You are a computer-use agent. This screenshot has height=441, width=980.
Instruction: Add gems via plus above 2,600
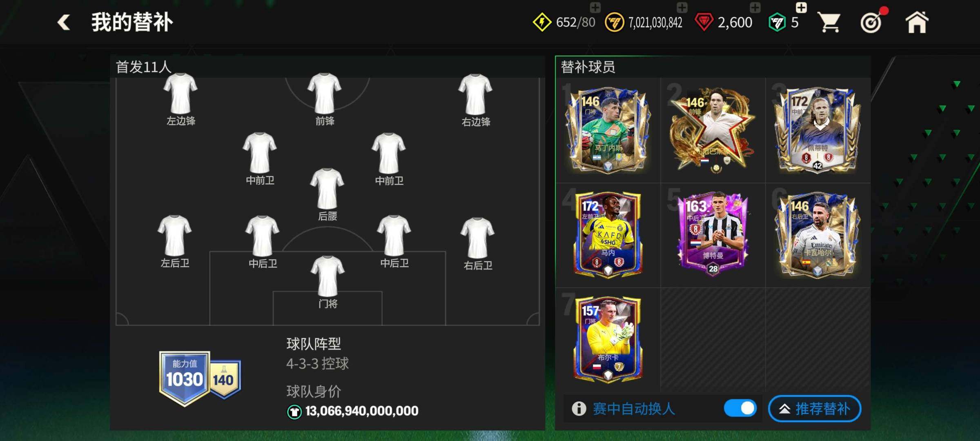[x=755, y=7]
